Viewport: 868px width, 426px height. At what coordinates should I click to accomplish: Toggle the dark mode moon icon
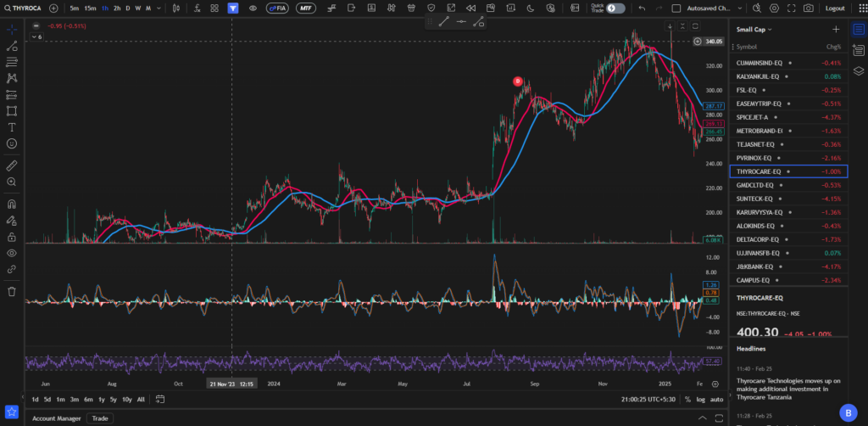[x=531, y=8]
